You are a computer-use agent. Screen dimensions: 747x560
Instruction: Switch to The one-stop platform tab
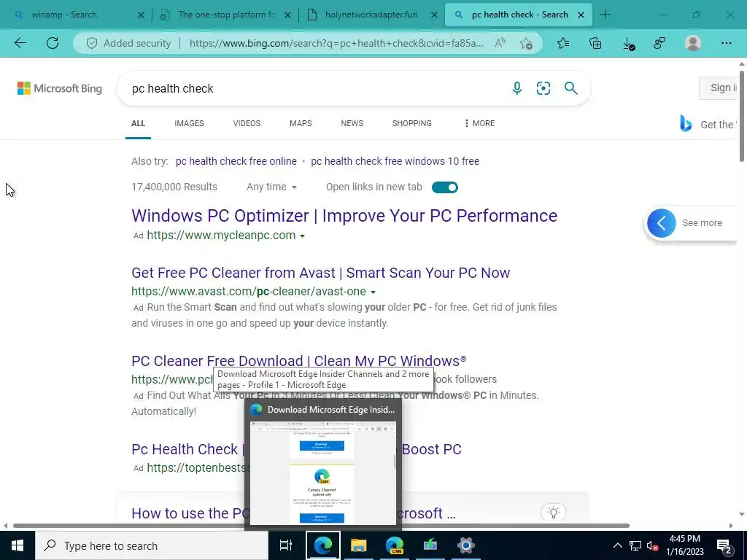pyautogui.click(x=227, y=15)
